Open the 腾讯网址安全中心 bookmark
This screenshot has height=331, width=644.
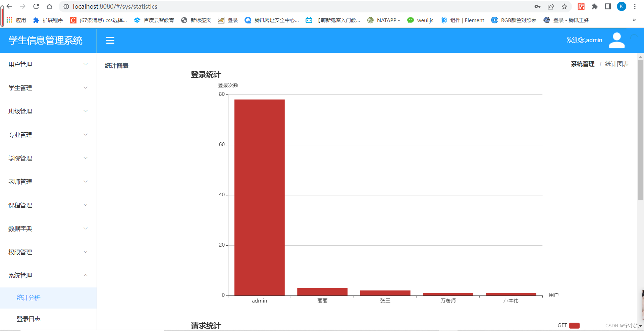tap(272, 20)
